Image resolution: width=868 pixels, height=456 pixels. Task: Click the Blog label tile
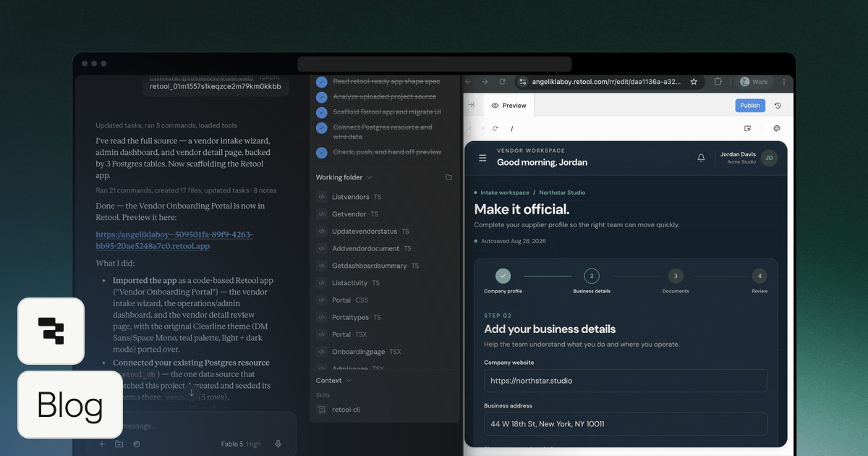coord(70,405)
